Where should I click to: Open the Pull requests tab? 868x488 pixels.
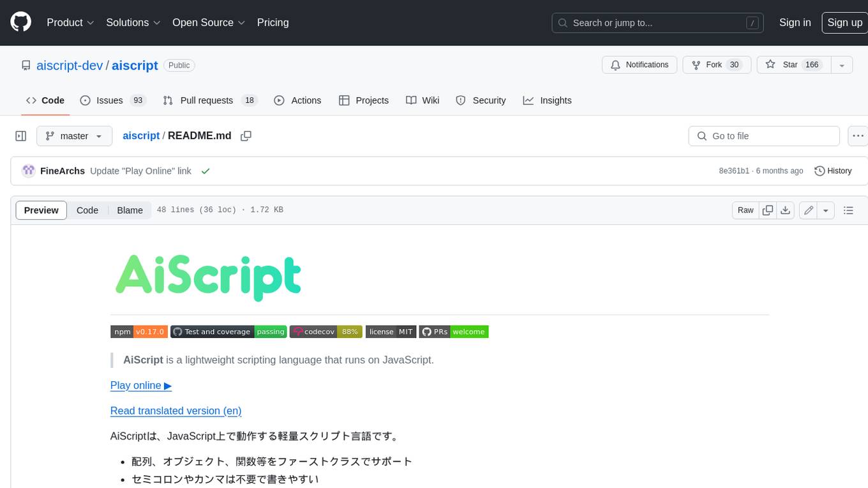click(210, 100)
